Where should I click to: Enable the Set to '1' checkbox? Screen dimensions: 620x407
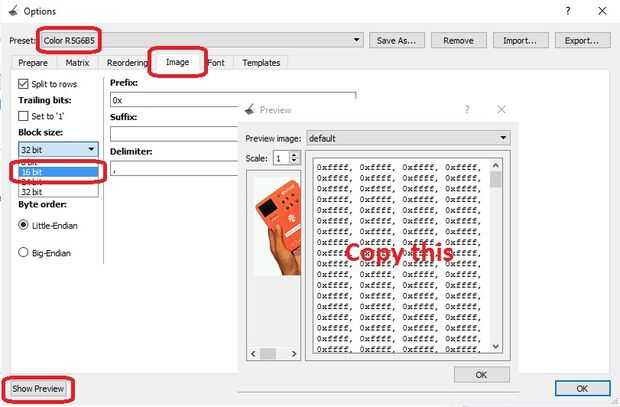pyautogui.click(x=23, y=116)
